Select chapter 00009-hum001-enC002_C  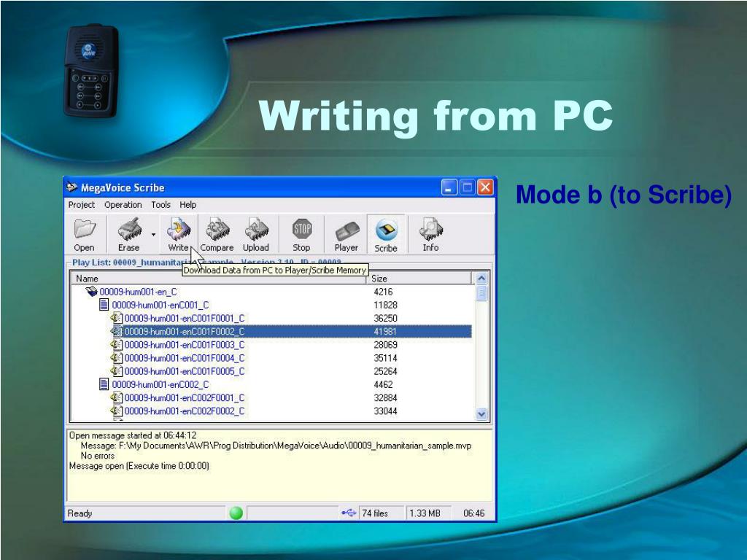(x=160, y=385)
